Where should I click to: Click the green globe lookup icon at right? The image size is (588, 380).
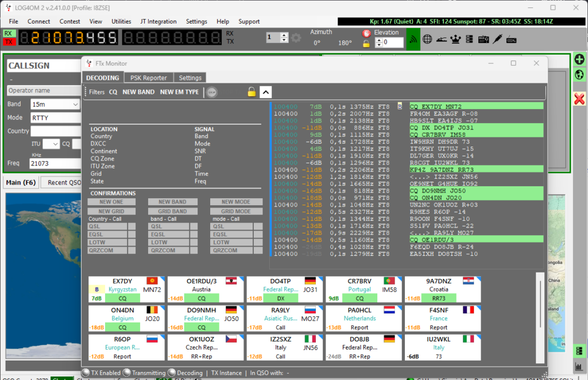(579, 75)
